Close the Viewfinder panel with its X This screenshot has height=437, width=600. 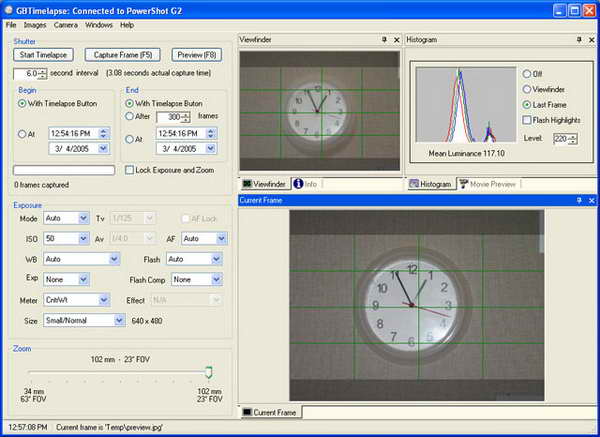click(x=396, y=40)
